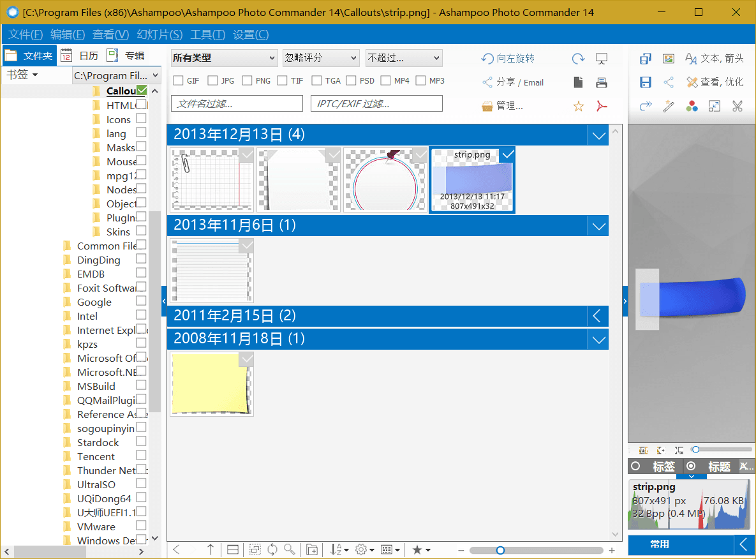756x559 pixels.
Task: Click the select-all dashed squares icon
Action: tap(255, 549)
